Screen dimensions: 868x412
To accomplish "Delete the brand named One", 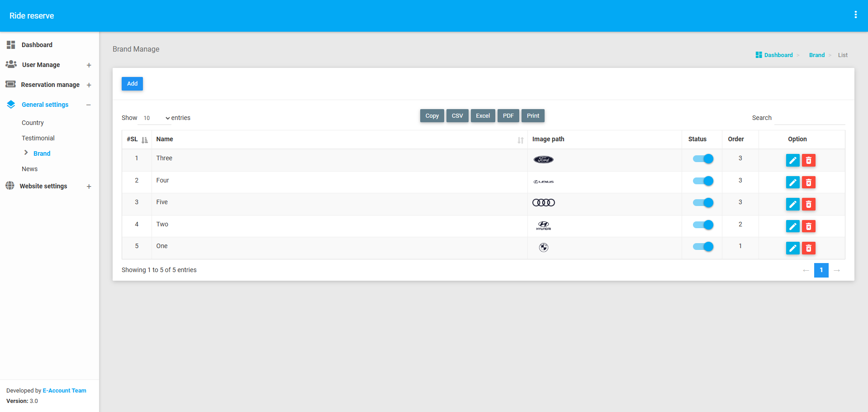I will click(808, 248).
